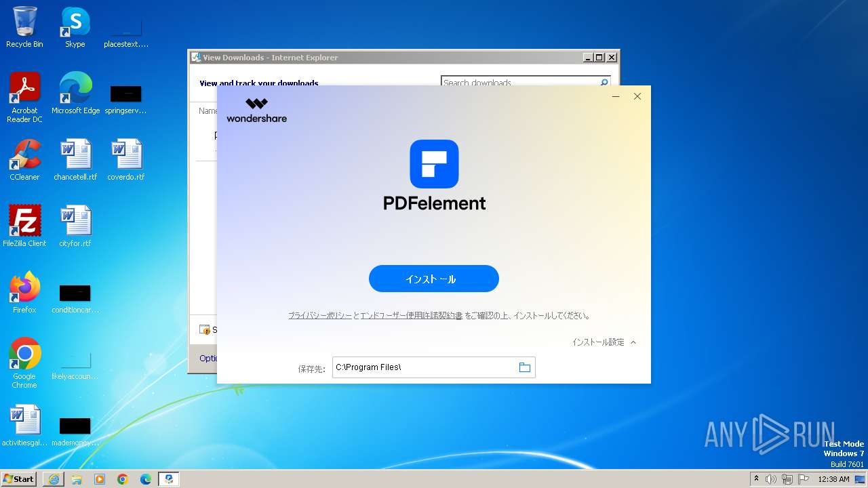This screenshot has height=488, width=868.
Task: Select the activitiesgal... document icon
Action: pyautogui.click(x=24, y=426)
